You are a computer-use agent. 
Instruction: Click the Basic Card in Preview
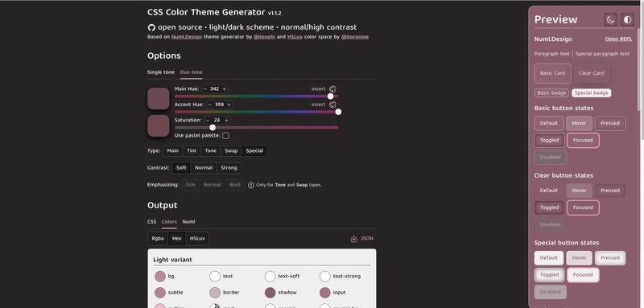point(552,73)
